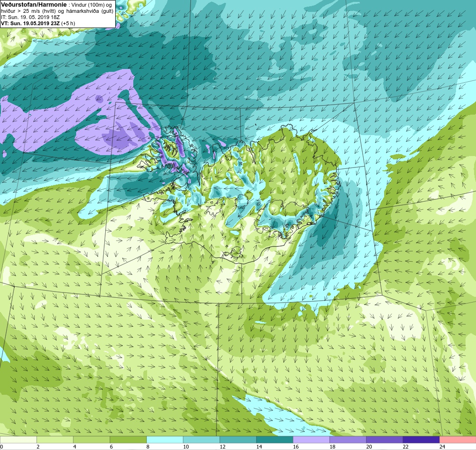Click the legend scale label '12'
This screenshot has width=476, height=450.
(222, 446)
